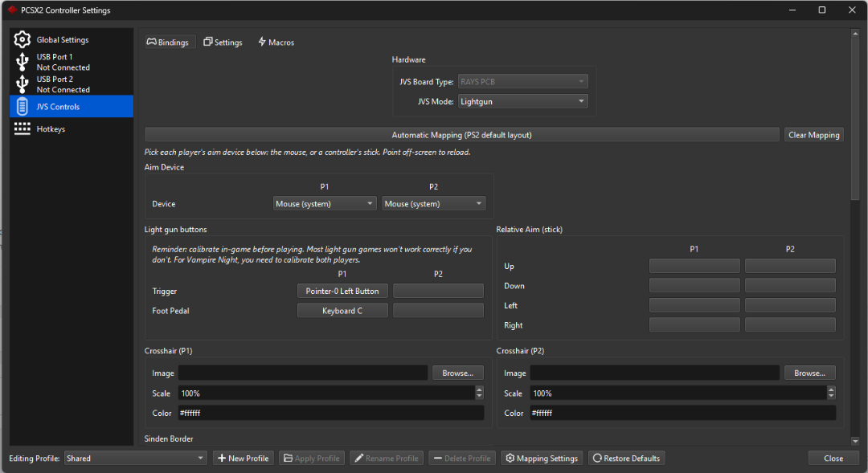This screenshot has height=473, width=868.
Task: Click the New Profile plus button
Action: 244,458
